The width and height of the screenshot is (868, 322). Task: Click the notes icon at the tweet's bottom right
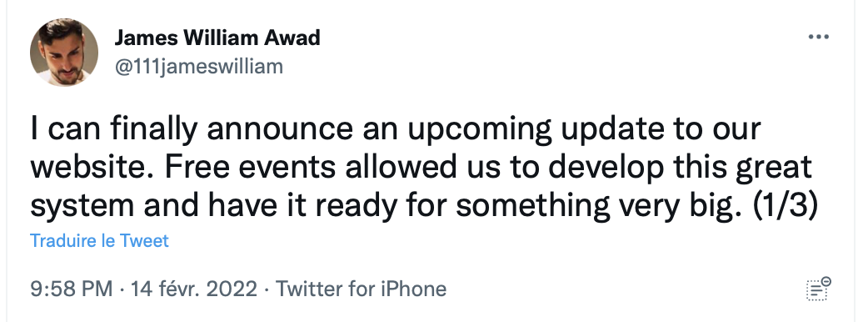coord(818,289)
